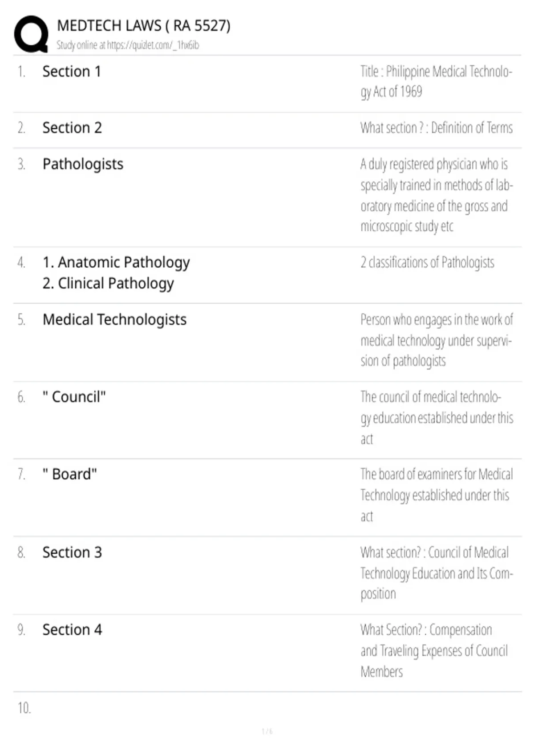Image resolution: width=534 pixels, height=756 pixels.
Task: Select the Section 2 term
Action: pos(72,128)
